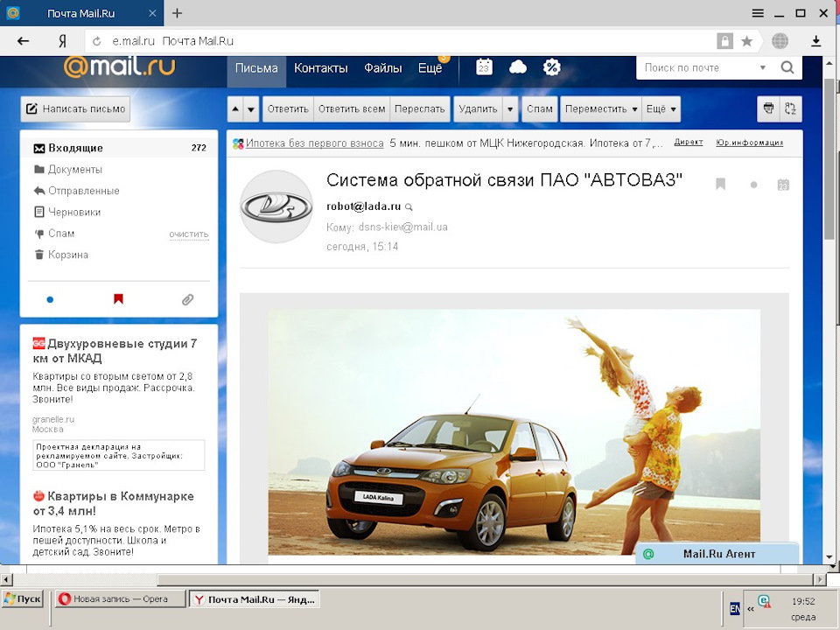Search letters from robot@lada.ru magnifier icon
Viewport: 840px width, 630px height.
(x=409, y=206)
